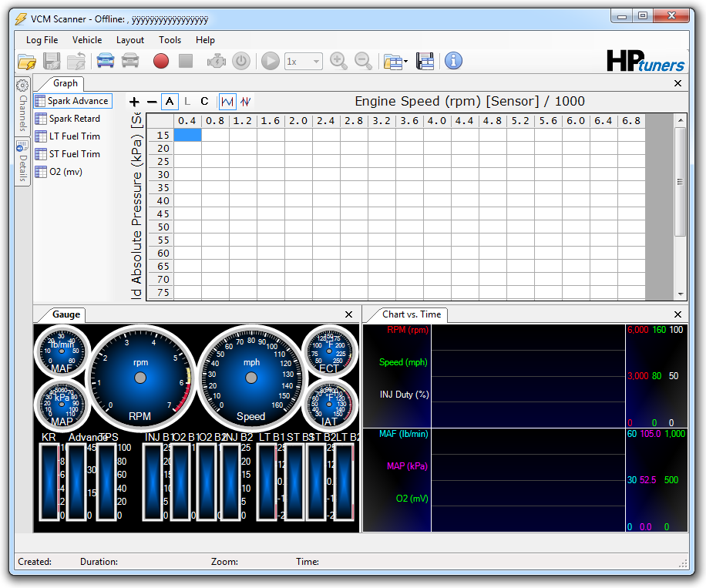Click the open log file folder icon
Viewport: 706px width, 588px height.
coord(27,61)
